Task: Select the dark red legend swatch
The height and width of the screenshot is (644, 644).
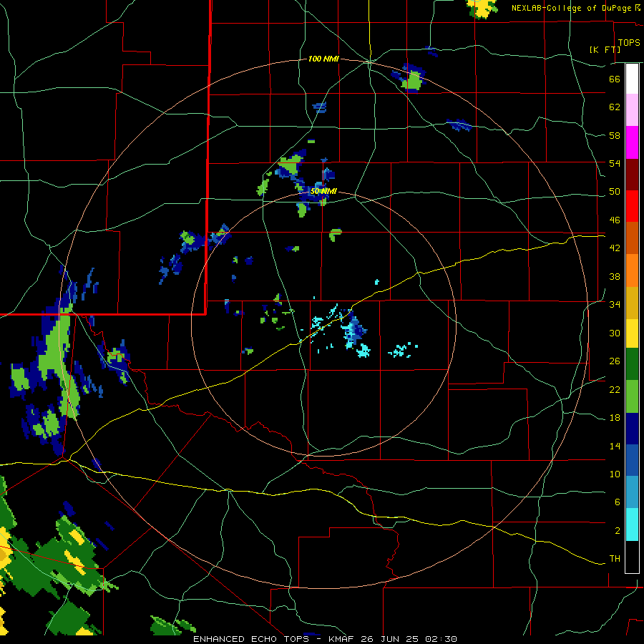Action: tap(632, 175)
